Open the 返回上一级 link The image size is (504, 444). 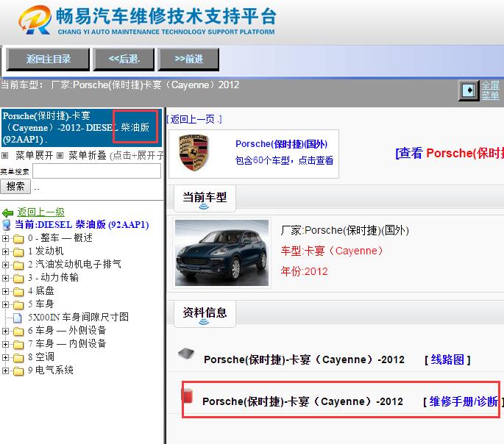tap(40, 212)
